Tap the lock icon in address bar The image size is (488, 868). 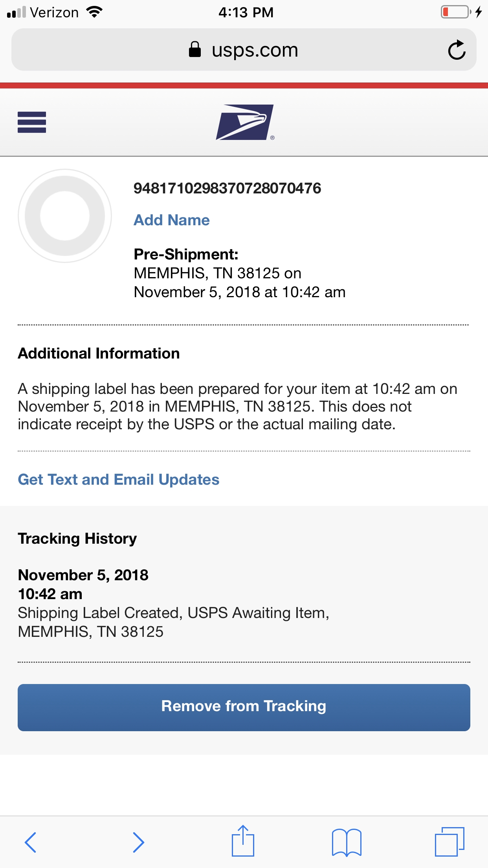tap(195, 50)
